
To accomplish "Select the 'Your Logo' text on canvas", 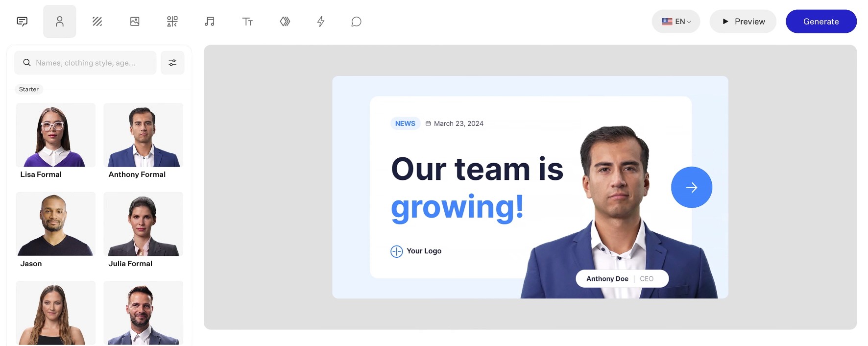I will tap(424, 251).
